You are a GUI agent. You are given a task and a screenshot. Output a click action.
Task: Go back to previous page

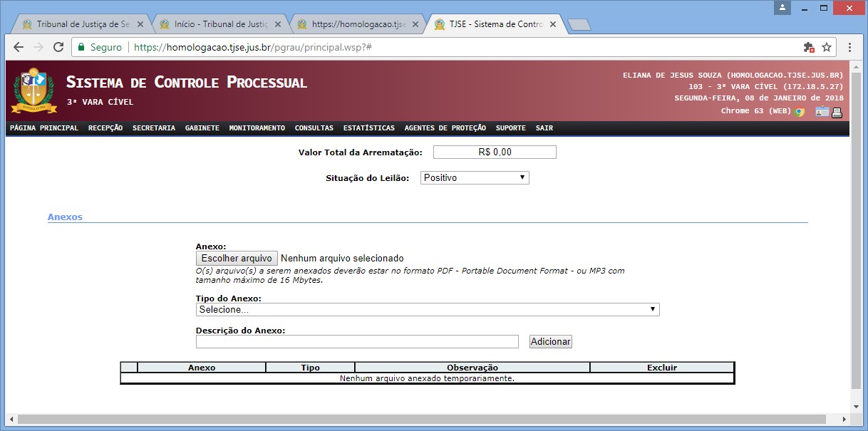tap(19, 47)
